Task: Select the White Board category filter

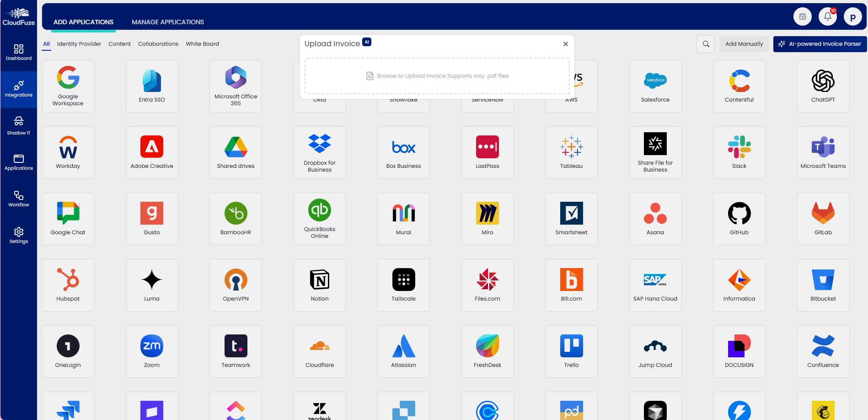Action: coord(202,44)
